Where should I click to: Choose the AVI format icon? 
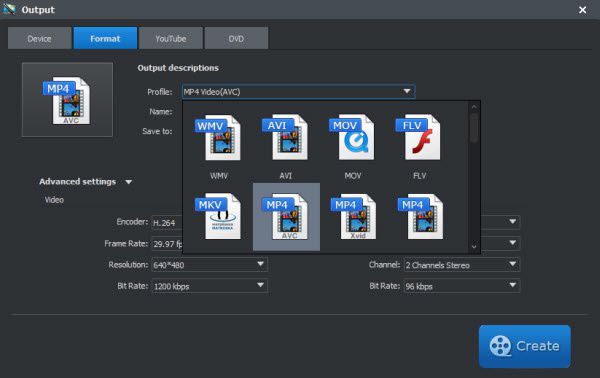[x=285, y=137]
